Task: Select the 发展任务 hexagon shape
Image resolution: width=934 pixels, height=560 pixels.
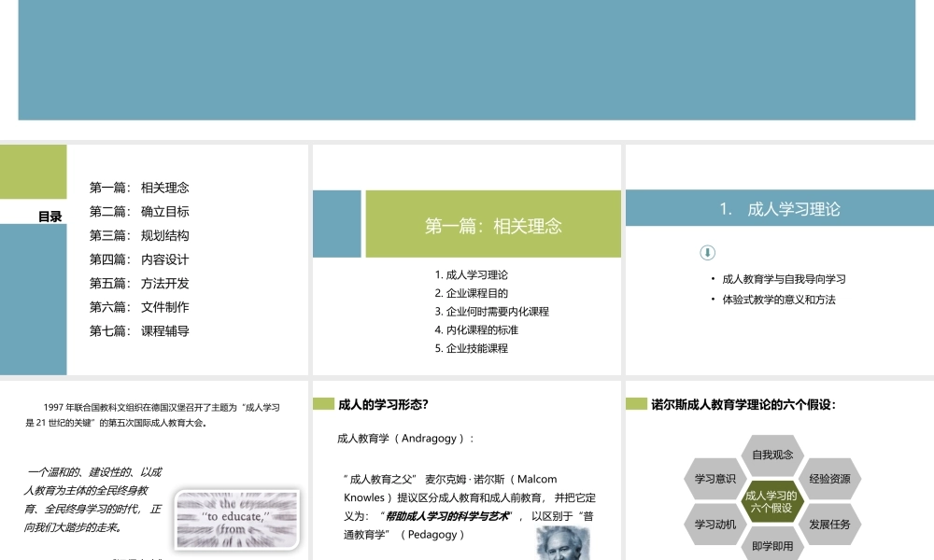Action: click(831, 524)
